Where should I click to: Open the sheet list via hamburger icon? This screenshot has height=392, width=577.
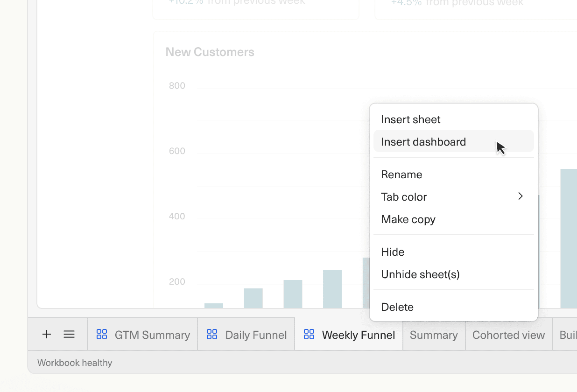pyautogui.click(x=69, y=334)
